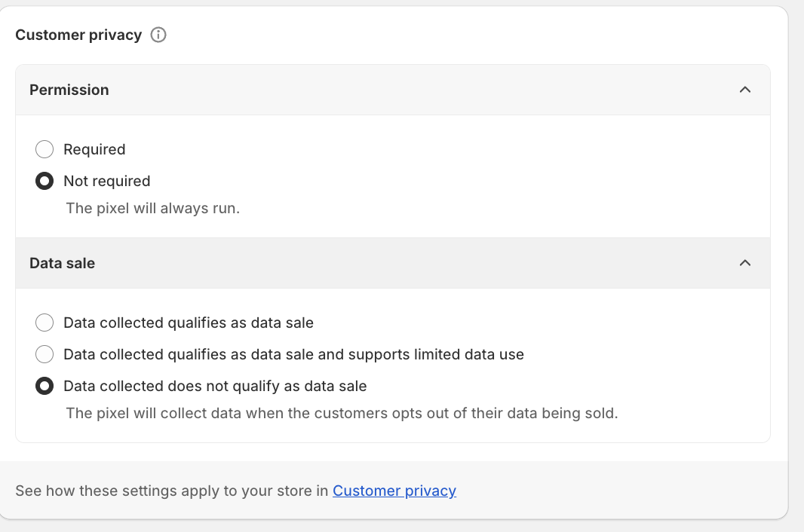Collapse the Permission section chevron
The height and width of the screenshot is (532, 804).
745,90
